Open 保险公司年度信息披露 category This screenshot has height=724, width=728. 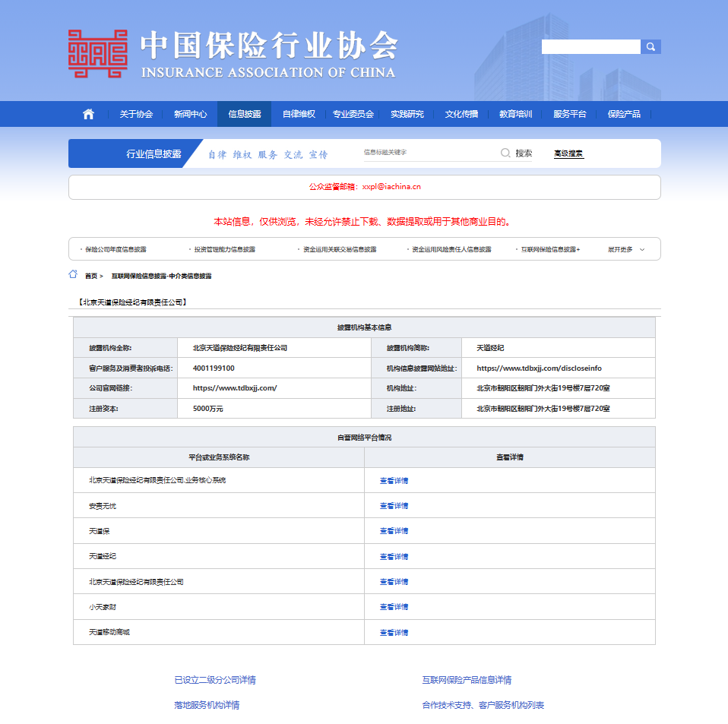(116, 250)
